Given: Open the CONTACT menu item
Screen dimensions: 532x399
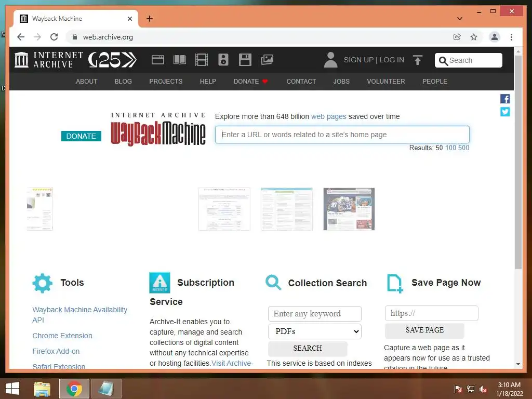Looking at the screenshot, I should [301, 82].
